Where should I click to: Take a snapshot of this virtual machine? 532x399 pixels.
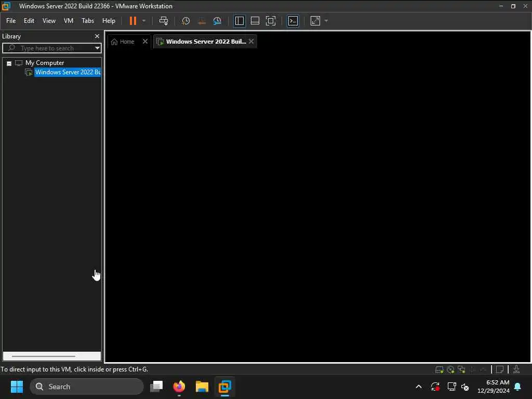click(185, 21)
